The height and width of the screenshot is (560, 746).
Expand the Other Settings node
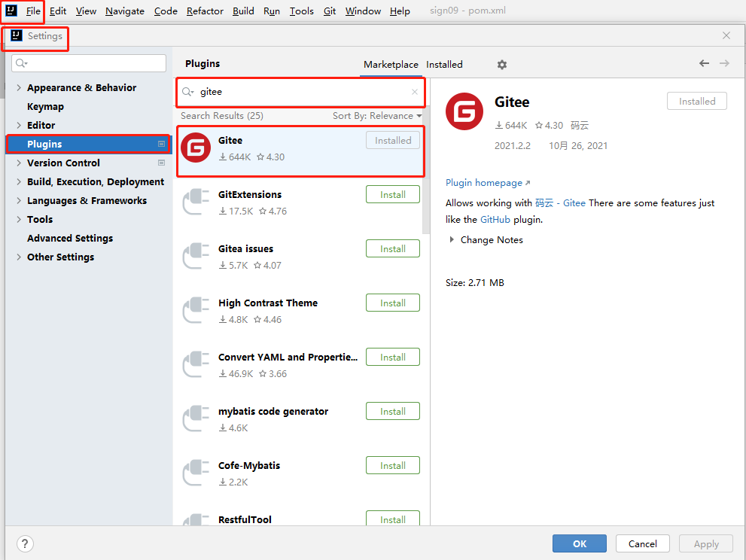(x=19, y=257)
